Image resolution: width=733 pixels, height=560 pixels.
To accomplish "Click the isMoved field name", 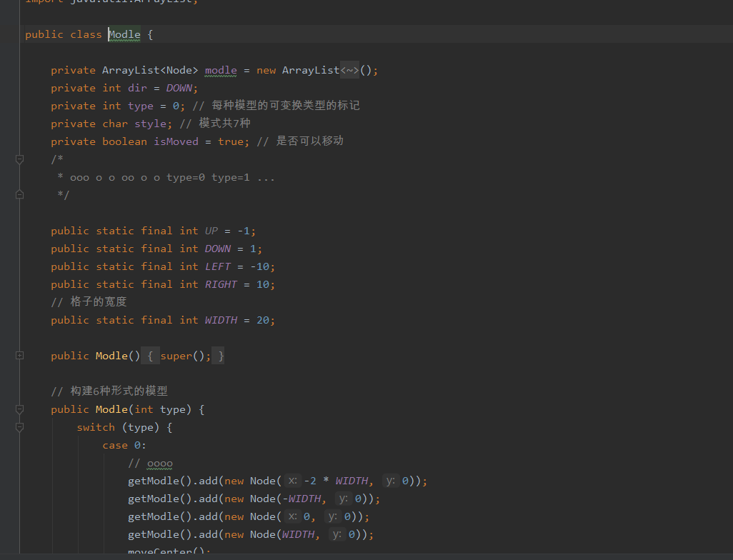I will point(176,141).
